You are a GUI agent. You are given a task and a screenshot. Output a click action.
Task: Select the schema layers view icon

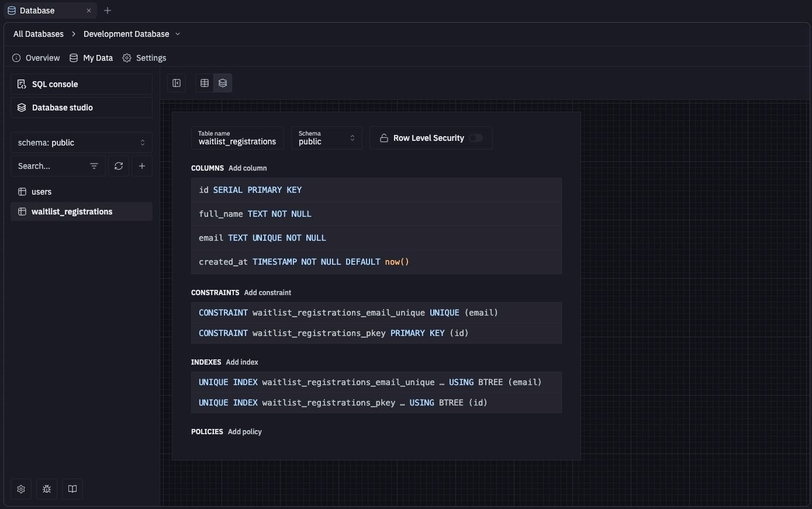click(x=222, y=82)
